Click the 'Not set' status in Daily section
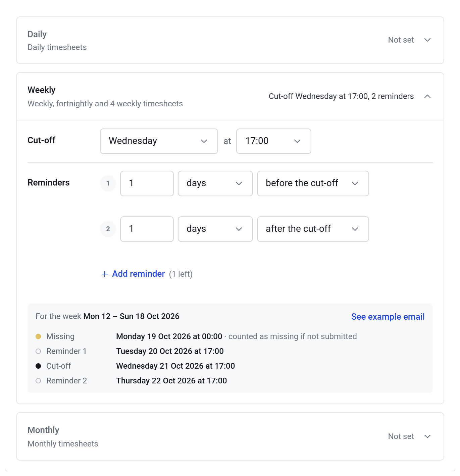The height and width of the screenshot is (476, 460). [401, 40]
